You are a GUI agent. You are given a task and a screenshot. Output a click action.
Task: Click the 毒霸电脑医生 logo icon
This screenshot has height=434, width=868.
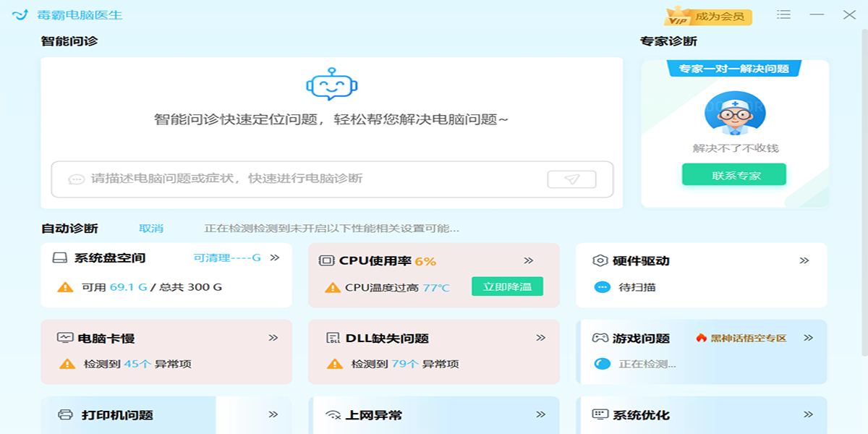pos(20,15)
